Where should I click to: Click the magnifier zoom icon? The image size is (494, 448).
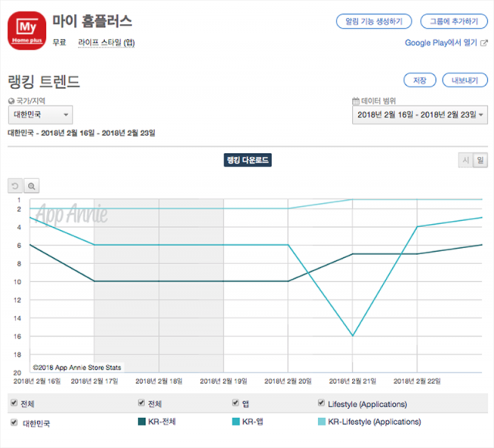coord(32,186)
